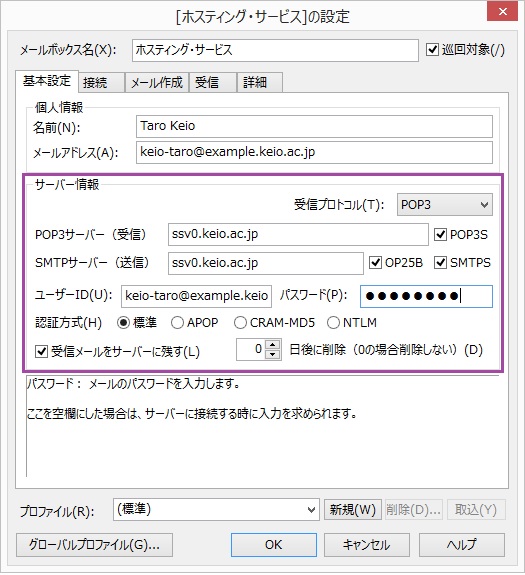Go to the 詳細 tab

pos(260,82)
